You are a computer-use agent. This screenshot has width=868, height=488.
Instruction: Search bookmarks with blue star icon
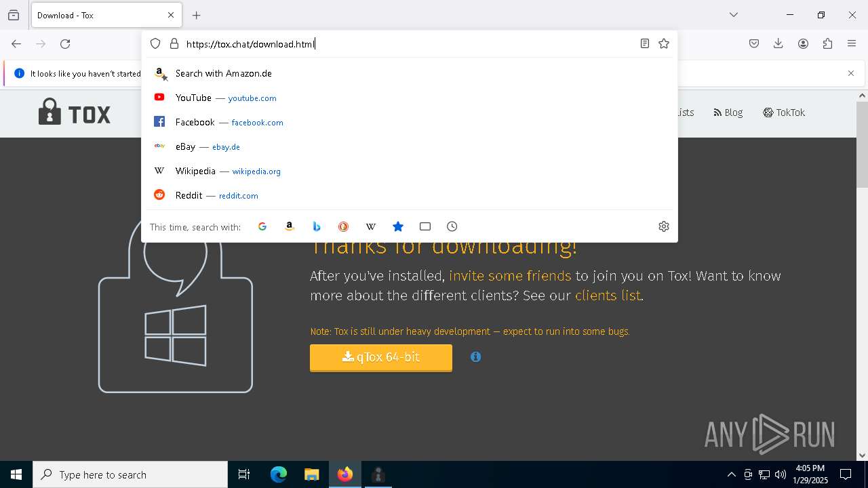tap(398, 226)
